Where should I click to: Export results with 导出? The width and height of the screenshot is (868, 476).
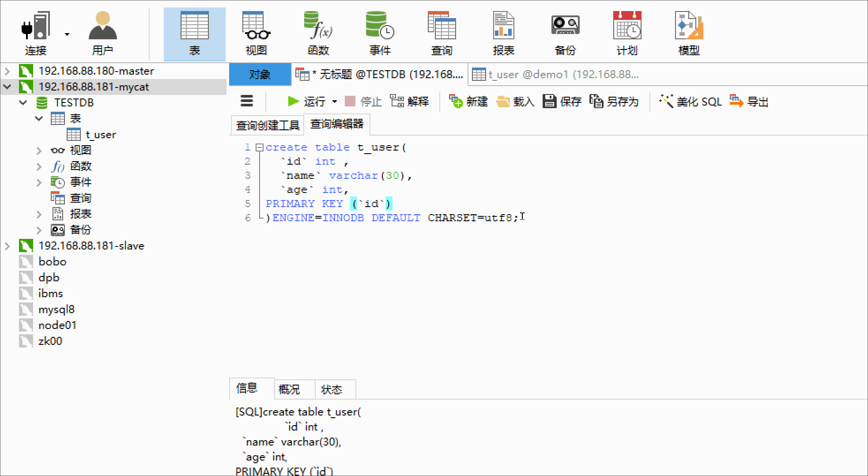(x=749, y=102)
